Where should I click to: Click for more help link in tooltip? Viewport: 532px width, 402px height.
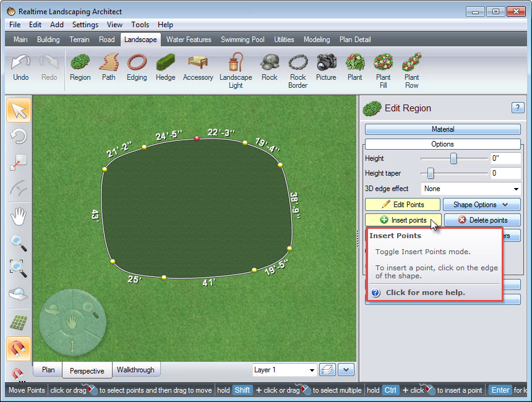pos(425,293)
